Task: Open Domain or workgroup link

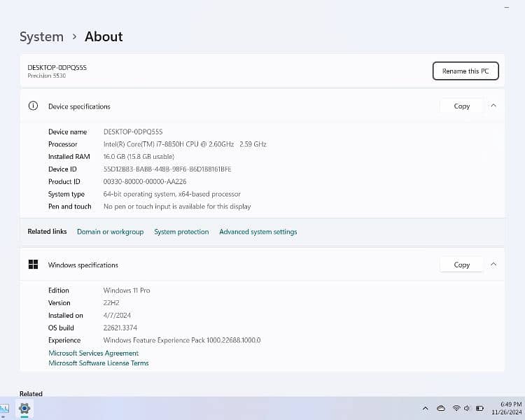Action: point(110,232)
